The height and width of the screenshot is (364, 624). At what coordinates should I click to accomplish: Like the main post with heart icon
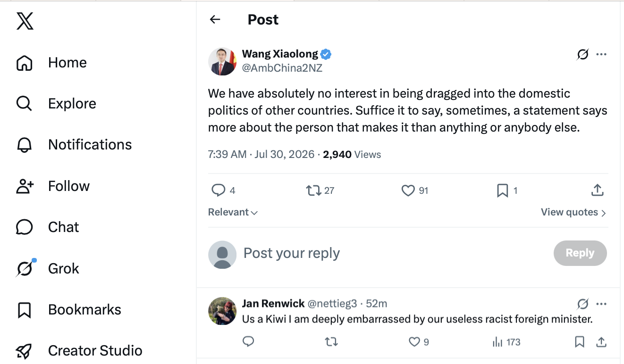tap(408, 190)
